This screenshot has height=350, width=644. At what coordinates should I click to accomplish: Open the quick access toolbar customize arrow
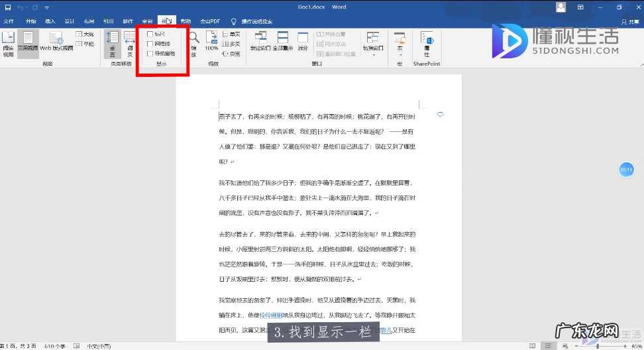[47, 8]
